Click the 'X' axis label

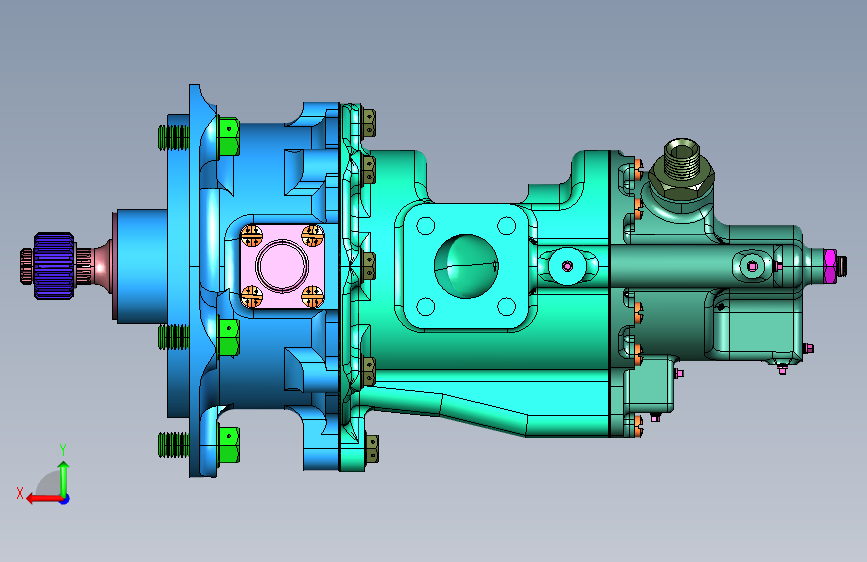pyautogui.click(x=20, y=493)
